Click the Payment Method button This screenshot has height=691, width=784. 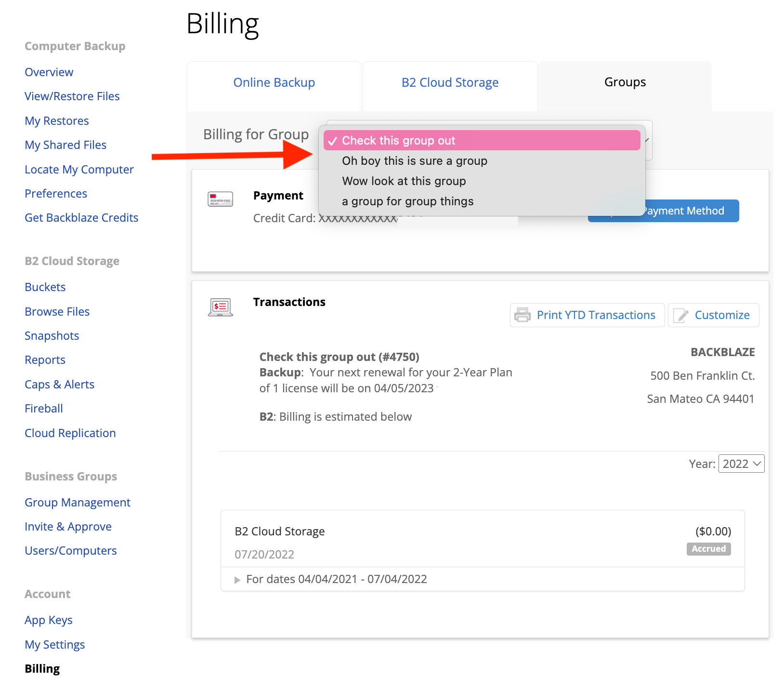click(x=663, y=211)
